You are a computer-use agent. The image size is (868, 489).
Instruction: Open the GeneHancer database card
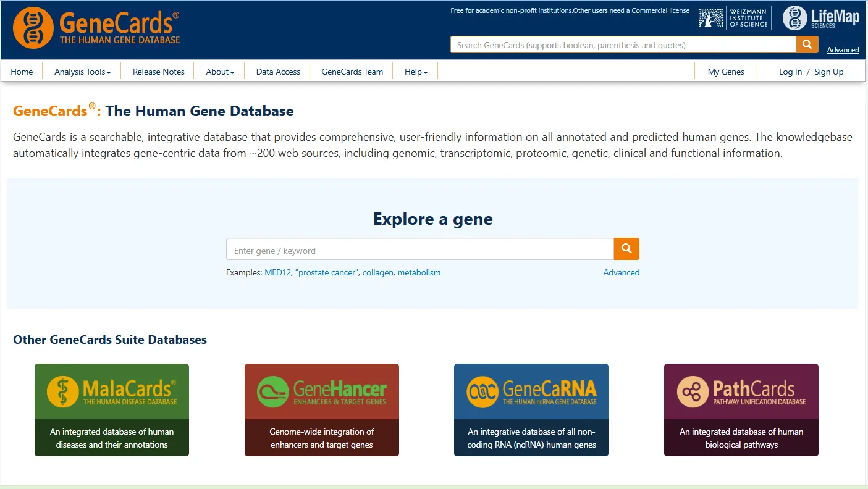pos(322,409)
